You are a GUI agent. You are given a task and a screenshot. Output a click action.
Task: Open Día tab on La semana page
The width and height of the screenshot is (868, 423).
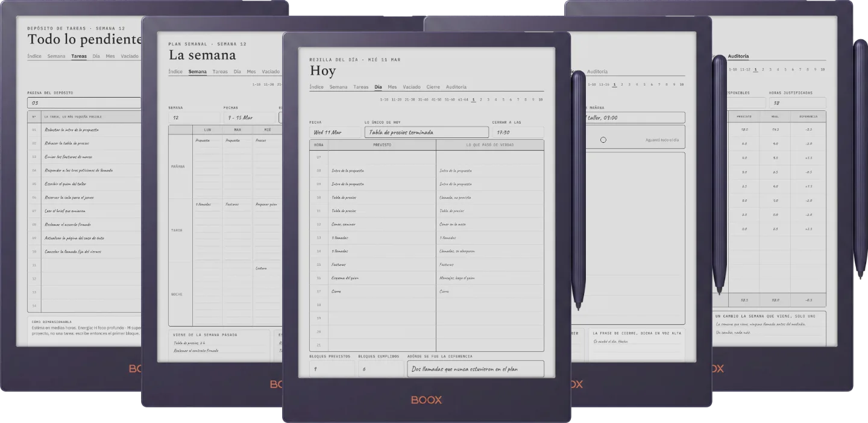[237, 72]
